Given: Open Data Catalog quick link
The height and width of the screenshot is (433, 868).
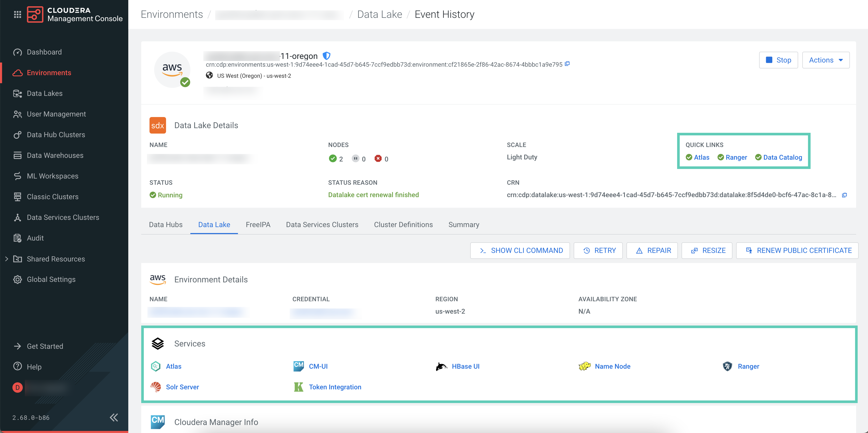Looking at the screenshot, I should (x=782, y=157).
